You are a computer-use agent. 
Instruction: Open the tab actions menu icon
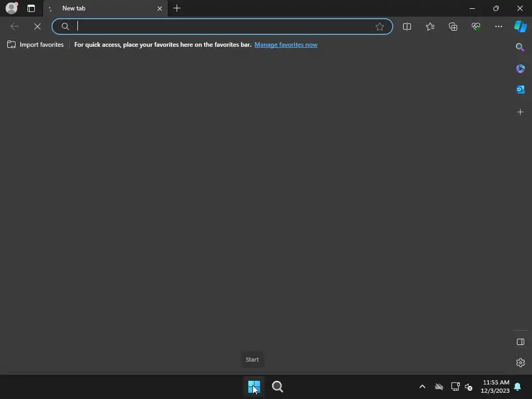pyautogui.click(x=31, y=8)
